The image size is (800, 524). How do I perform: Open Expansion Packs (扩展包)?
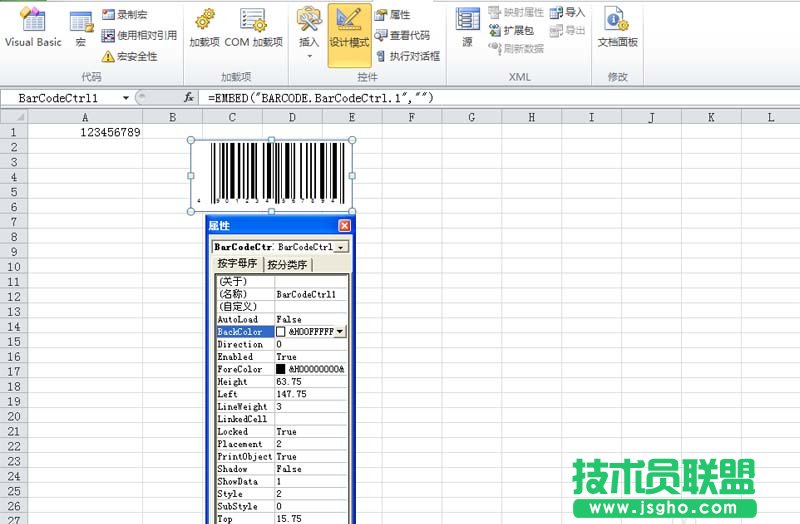(x=511, y=31)
